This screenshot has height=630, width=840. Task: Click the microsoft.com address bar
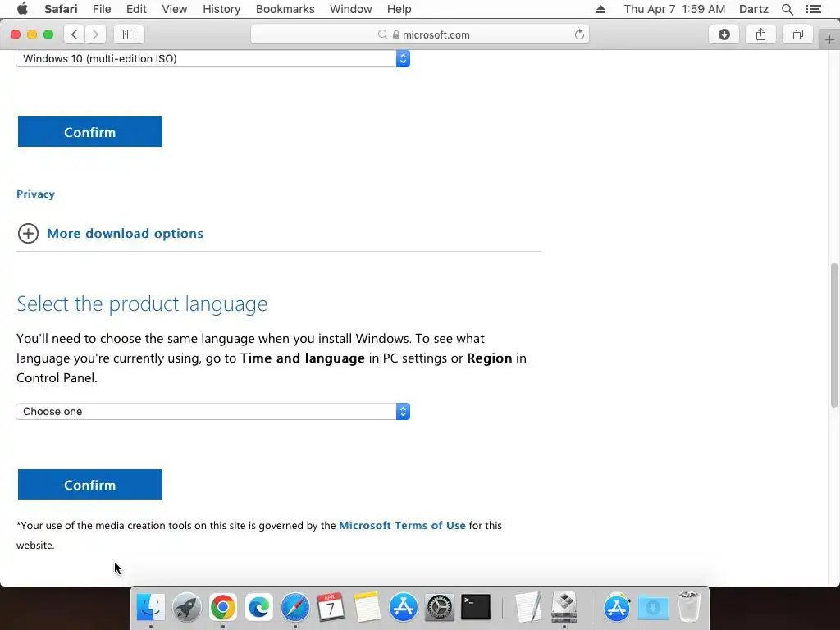420,34
